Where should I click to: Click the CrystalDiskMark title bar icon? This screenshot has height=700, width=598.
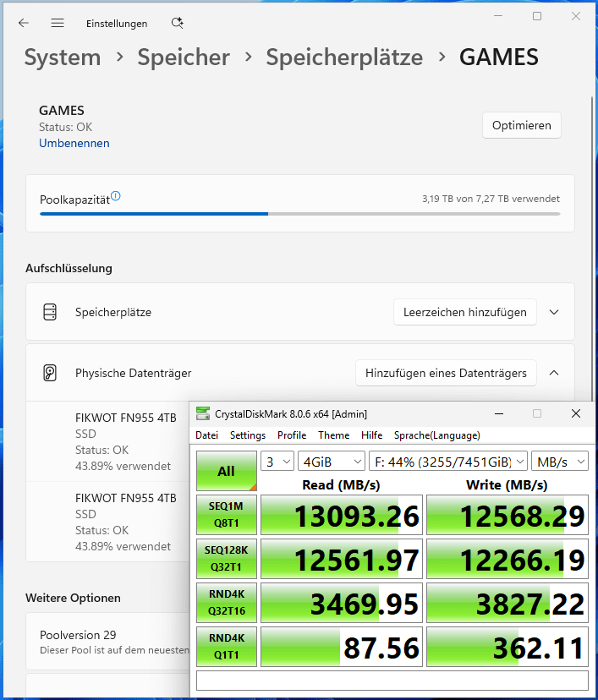(203, 414)
